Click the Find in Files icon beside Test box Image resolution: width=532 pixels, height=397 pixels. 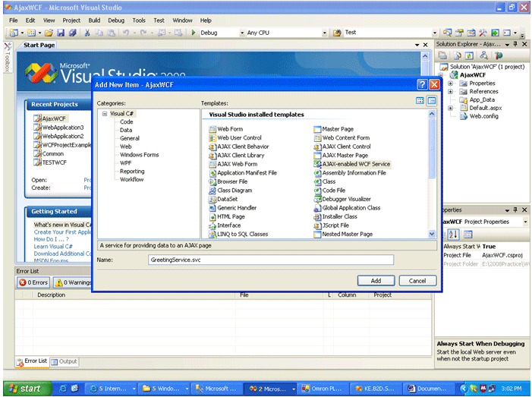[337, 33]
